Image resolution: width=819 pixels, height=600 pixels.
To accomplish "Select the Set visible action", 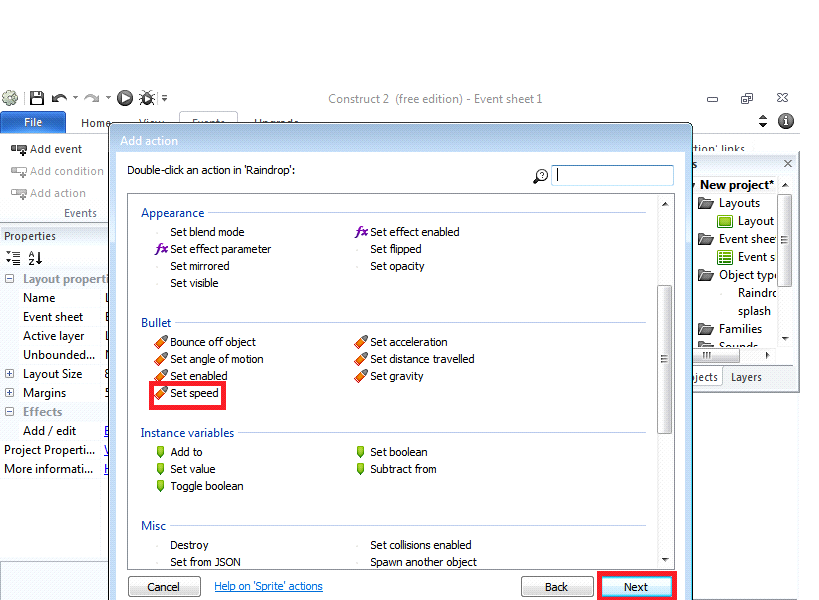I will [x=194, y=283].
